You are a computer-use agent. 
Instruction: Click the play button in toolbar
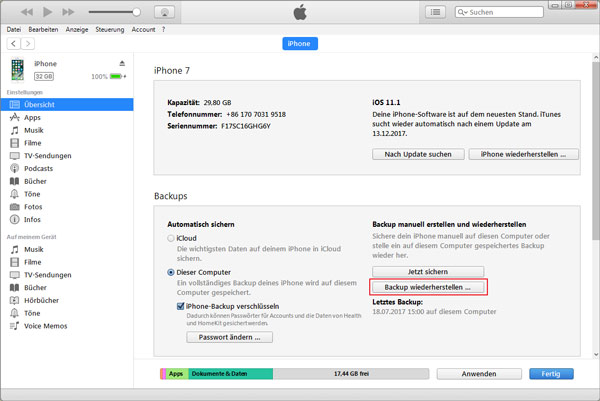point(47,12)
